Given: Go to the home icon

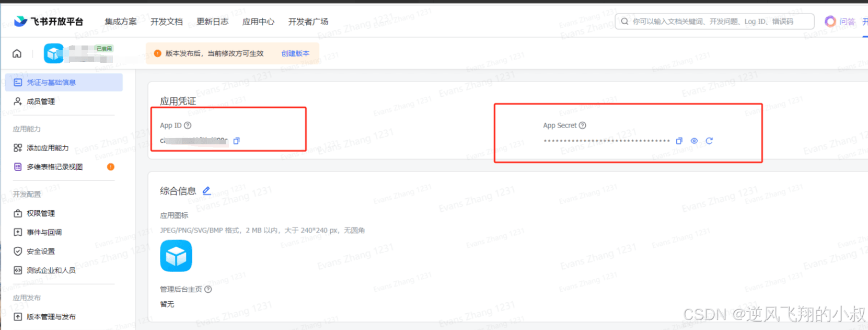Looking at the screenshot, I should tap(17, 53).
